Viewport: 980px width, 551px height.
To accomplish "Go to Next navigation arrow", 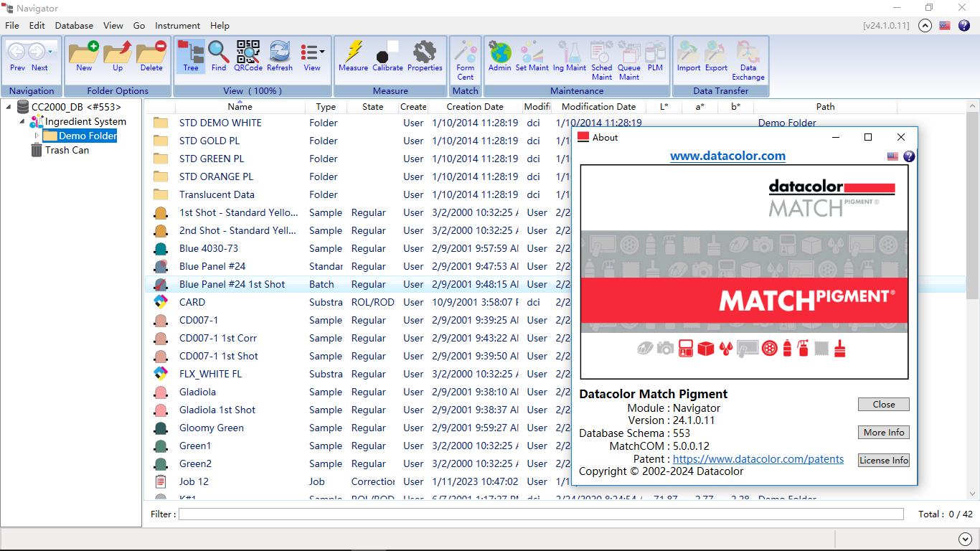I will point(39,57).
